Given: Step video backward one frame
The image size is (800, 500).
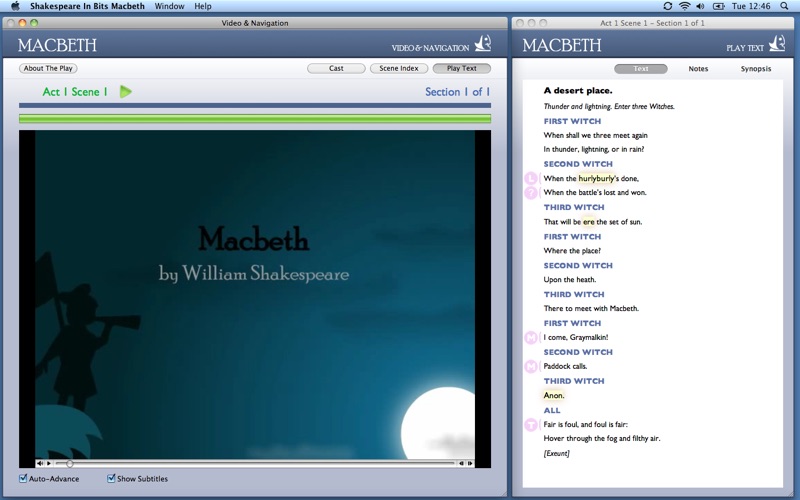Looking at the screenshot, I should pyautogui.click(x=462, y=464).
